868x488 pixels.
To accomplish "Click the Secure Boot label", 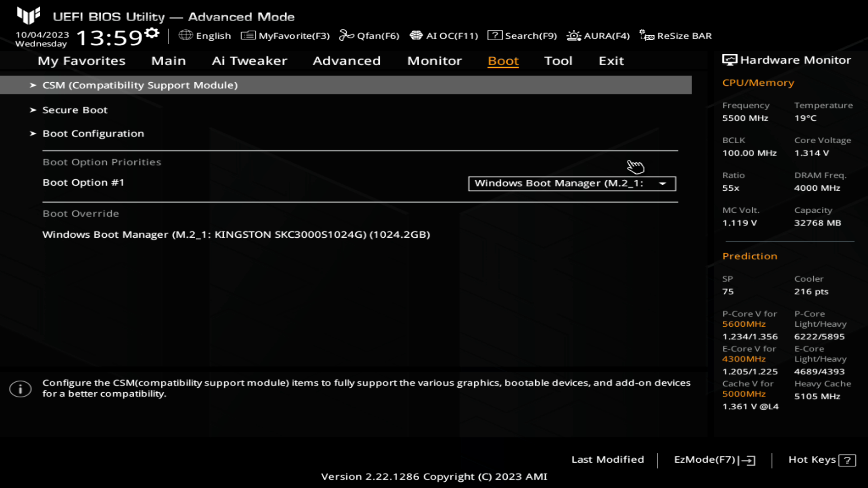I will [x=75, y=110].
